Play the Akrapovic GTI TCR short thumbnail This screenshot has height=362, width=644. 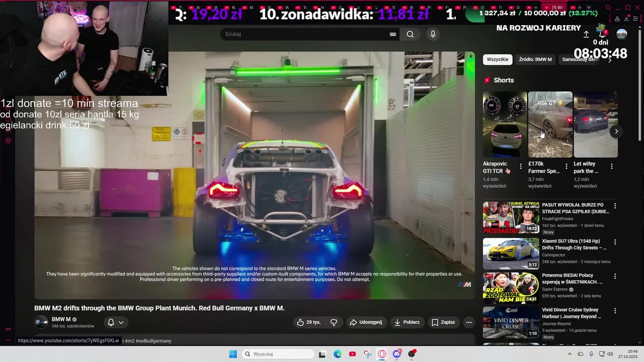click(505, 124)
